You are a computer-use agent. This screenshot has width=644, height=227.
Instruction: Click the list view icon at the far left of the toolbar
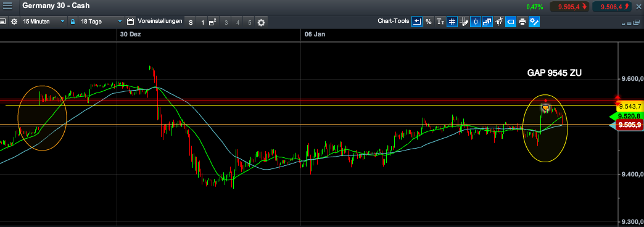(x=2, y=22)
